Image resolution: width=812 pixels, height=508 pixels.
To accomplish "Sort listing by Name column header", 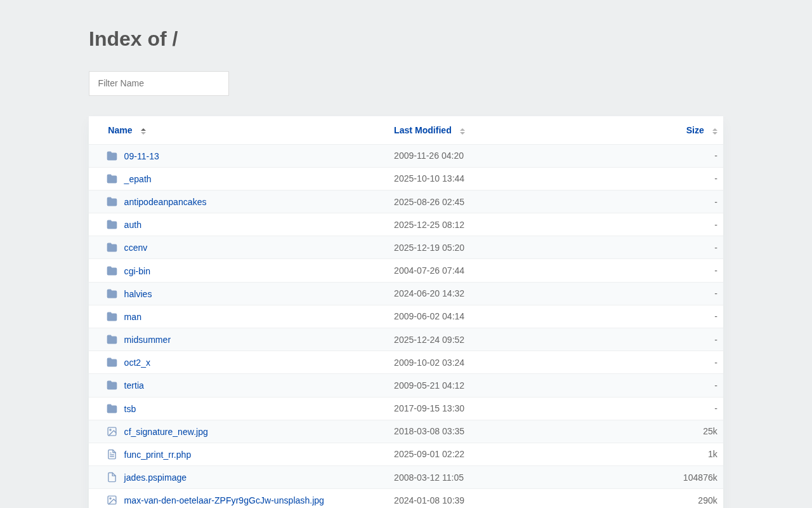I will coord(120,130).
